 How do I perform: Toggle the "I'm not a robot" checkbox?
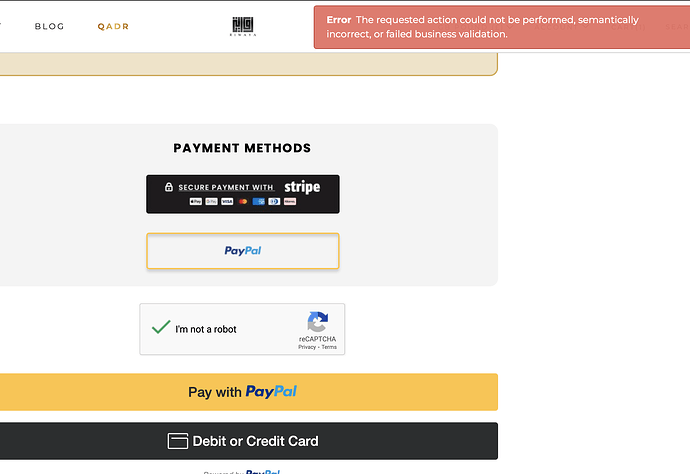[161, 327]
